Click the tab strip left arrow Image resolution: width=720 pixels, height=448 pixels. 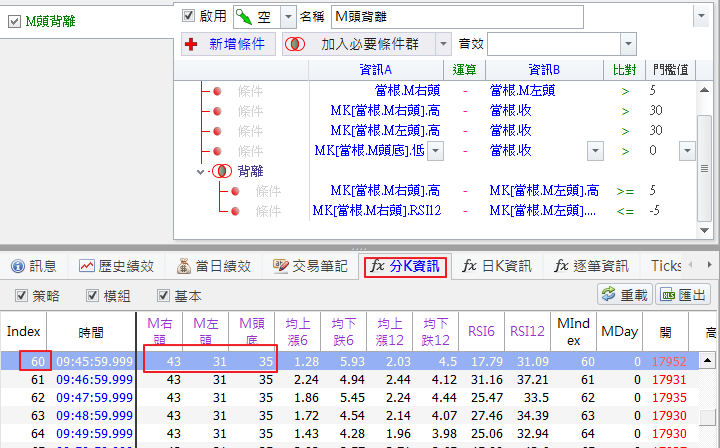click(x=690, y=264)
